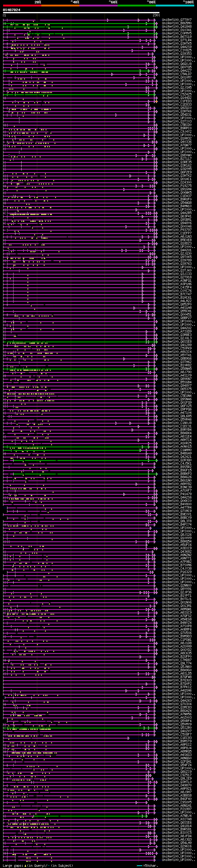Select hit UniRef100_C5ALD7
The width and height of the screenshot is (197, 868).
click(x=177, y=74)
